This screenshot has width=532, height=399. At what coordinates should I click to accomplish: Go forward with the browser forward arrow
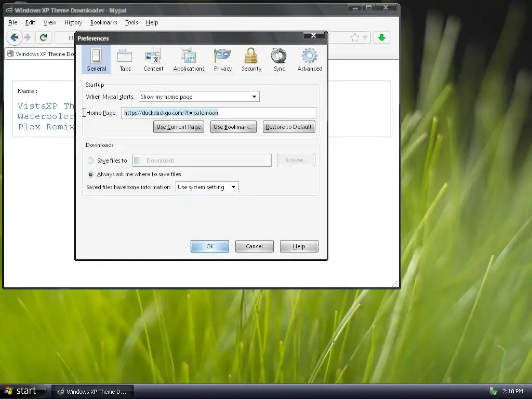tap(28, 37)
